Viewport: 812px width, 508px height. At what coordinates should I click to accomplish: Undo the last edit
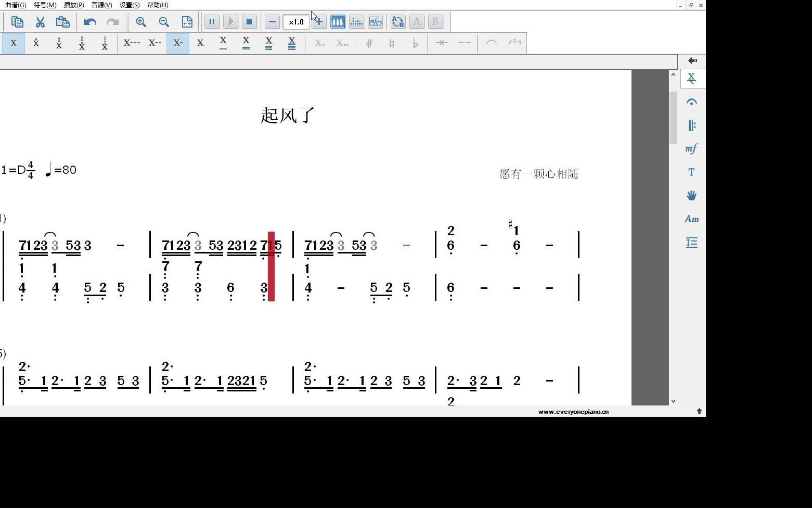tap(90, 22)
